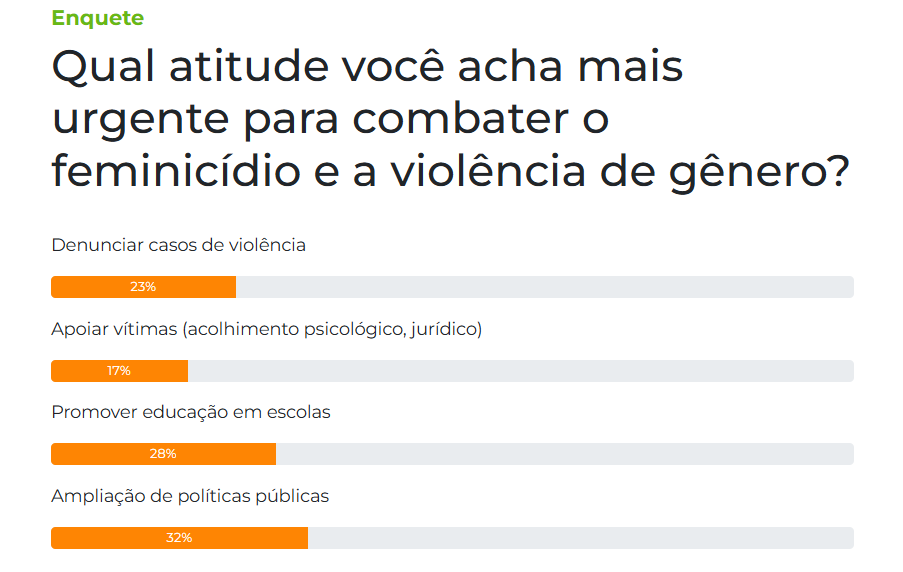Click the 23% percentage label
Image resolution: width=903 pixels, height=572 pixels.
(x=143, y=287)
